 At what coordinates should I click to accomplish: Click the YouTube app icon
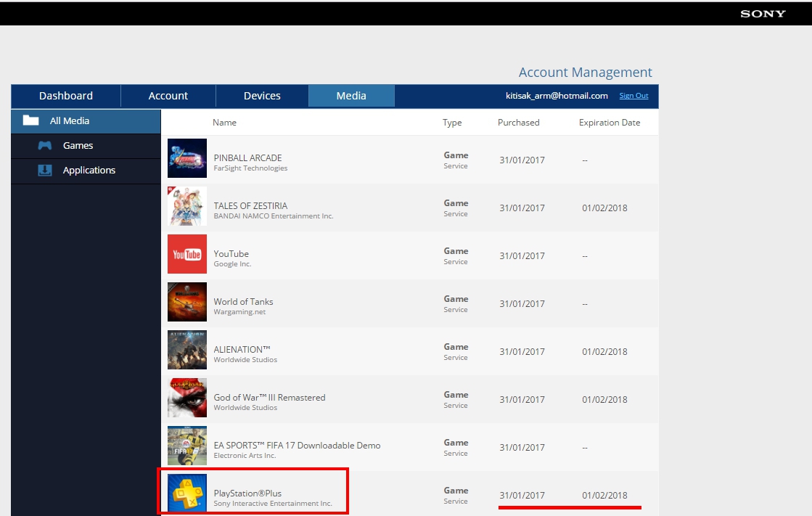pyautogui.click(x=187, y=254)
